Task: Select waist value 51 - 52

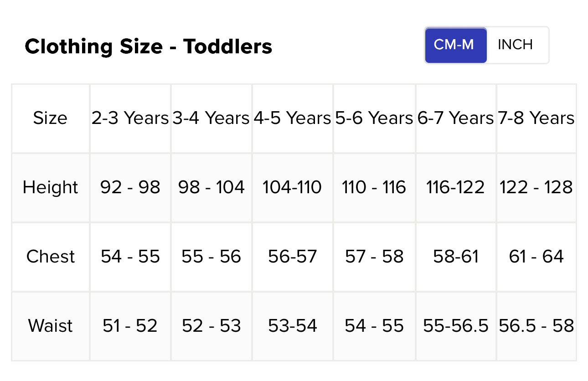Action: [130, 326]
